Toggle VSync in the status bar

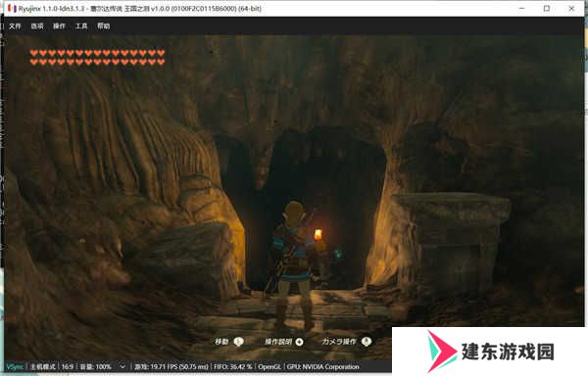(15, 366)
